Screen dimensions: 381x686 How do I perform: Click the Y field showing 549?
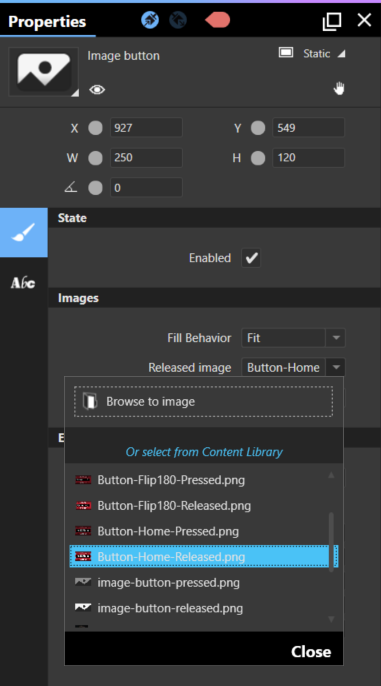[308, 128]
